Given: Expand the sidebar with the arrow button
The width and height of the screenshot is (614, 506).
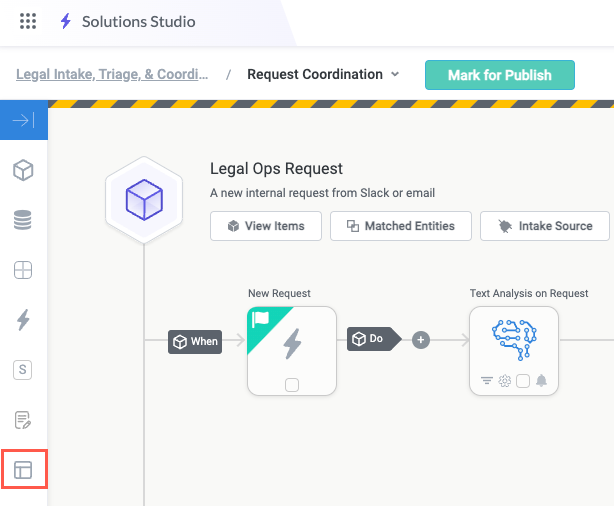Looking at the screenshot, I should [x=23, y=121].
